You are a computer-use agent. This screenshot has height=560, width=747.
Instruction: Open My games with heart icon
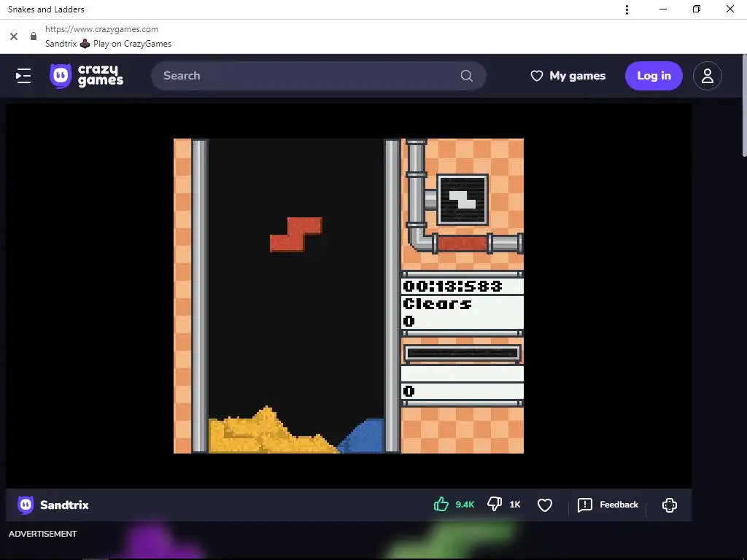(x=568, y=76)
